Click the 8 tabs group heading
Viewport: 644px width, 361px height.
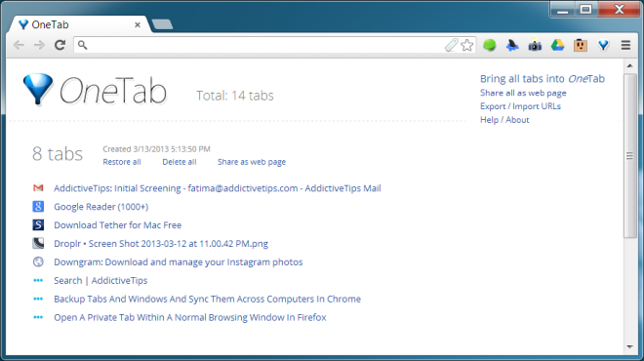(58, 154)
